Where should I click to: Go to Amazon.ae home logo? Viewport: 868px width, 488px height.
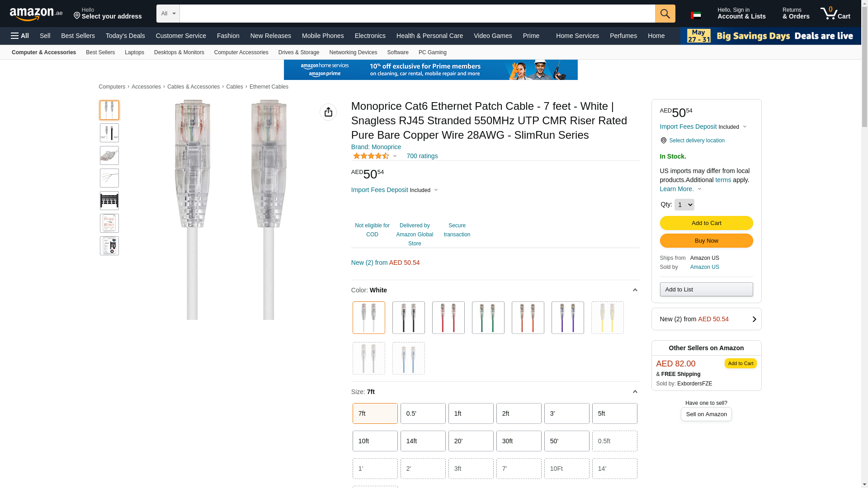tap(36, 14)
